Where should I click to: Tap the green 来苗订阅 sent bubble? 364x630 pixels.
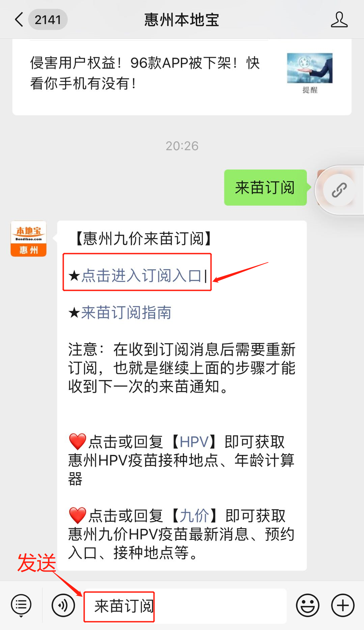point(265,188)
